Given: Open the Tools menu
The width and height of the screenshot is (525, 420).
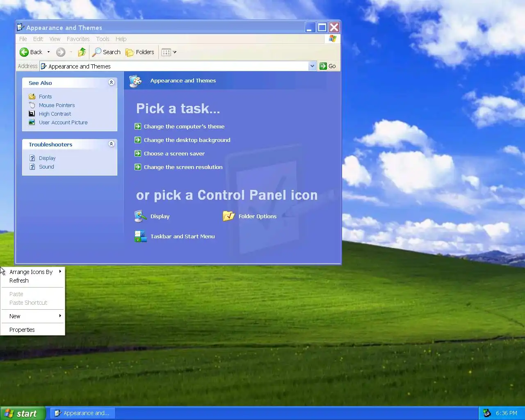Looking at the screenshot, I should pyautogui.click(x=103, y=39).
